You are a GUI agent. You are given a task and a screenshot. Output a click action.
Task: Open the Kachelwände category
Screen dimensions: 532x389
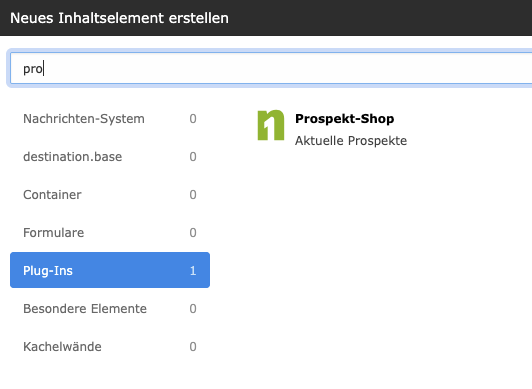coord(110,347)
